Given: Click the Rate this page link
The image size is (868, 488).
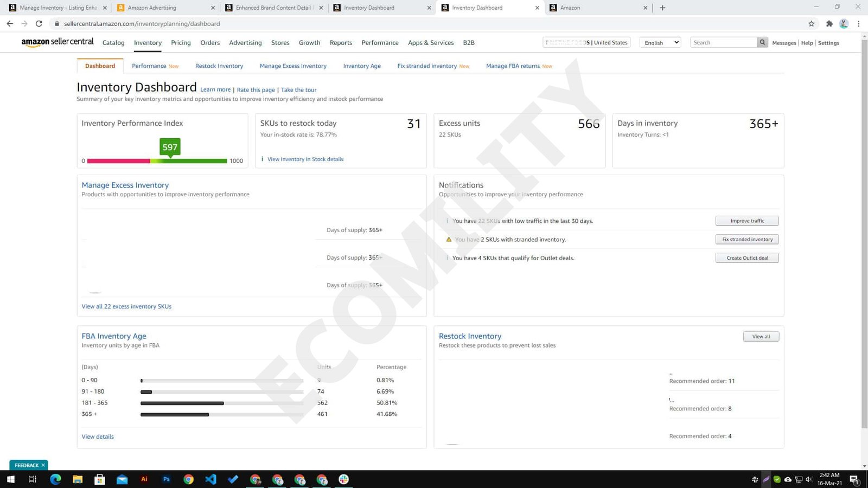Looking at the screenshot, I should [x=256, y=90].
